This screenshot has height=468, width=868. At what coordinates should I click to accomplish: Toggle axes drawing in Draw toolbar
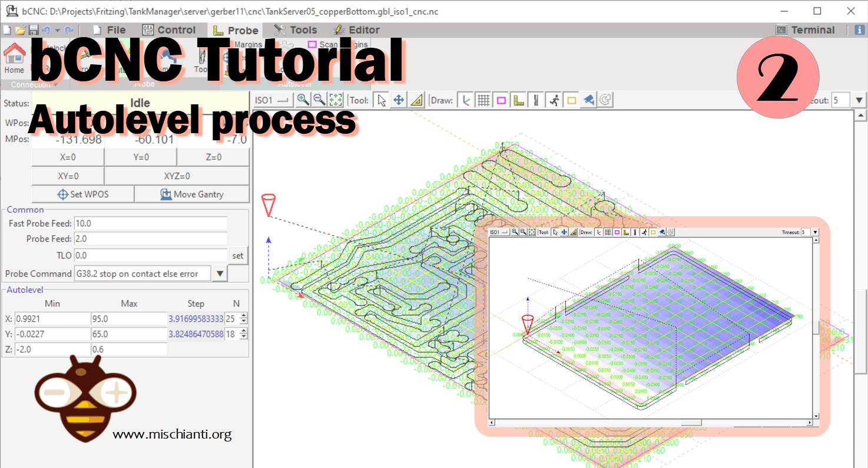click(x=466, y=100)
